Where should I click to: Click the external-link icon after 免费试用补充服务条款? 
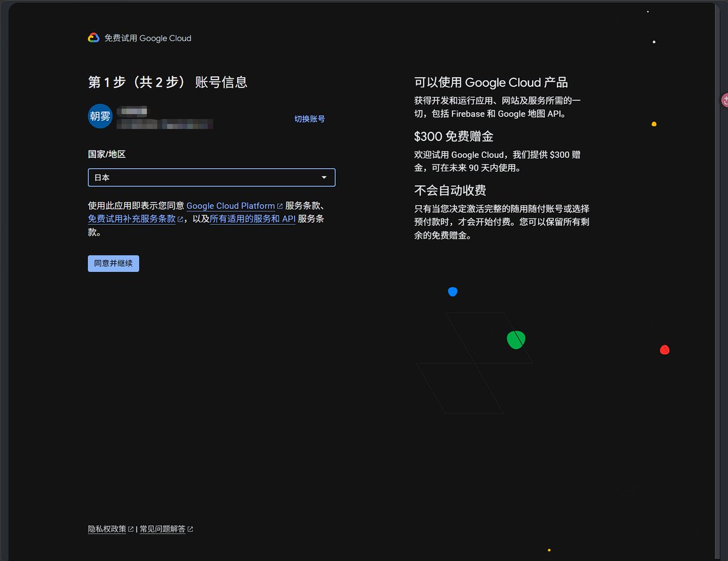coord(180,219)
